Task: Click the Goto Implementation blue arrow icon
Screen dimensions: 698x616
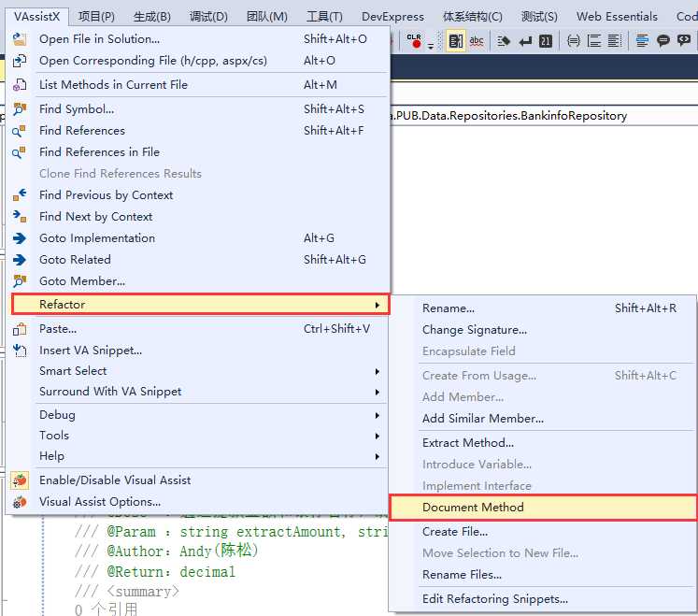Action: tap(20, 238)
